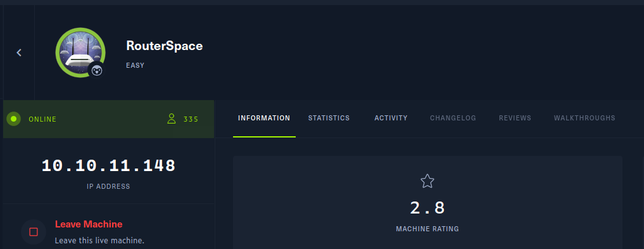This screenshot has height=249, width=644.
Task: Click the 335 players count
Action: [x=191, y=120]
